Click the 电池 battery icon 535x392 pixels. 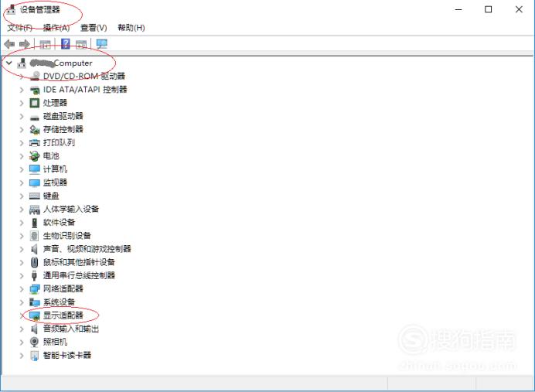[x=35, y=156]
